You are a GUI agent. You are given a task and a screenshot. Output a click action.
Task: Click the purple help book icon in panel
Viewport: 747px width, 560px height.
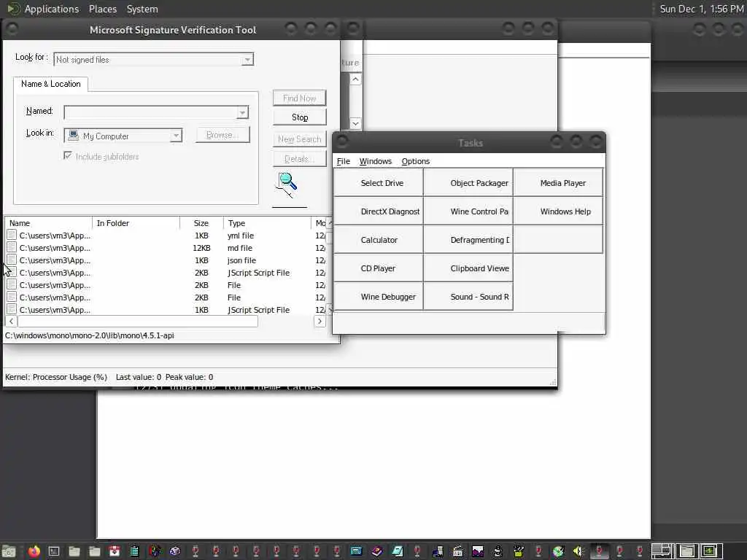[x=377, y=551]
